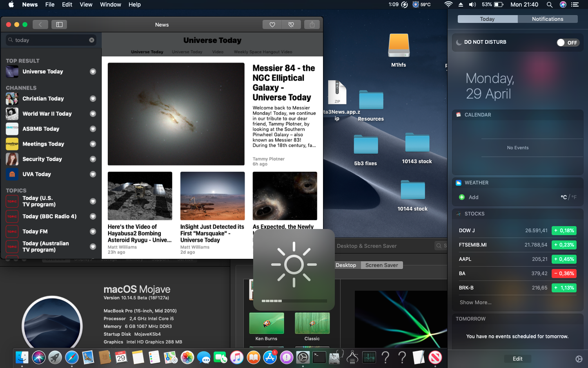The image size is (588, 368).
Task: Click the back arrow in News toolbar
Action: [x=40, y=25]
